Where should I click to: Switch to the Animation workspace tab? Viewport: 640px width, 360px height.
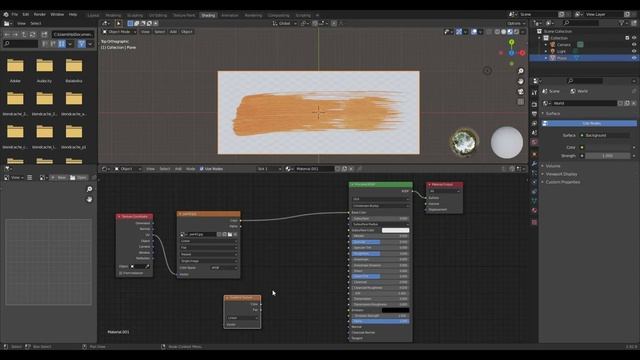pyautogui.click(x=230, y=15)
